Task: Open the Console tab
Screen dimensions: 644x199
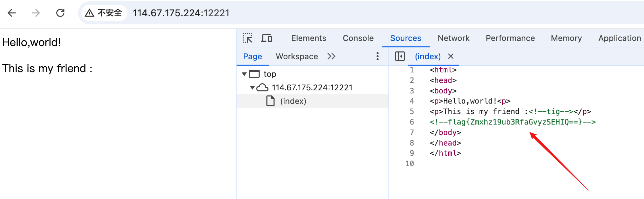Action: (x=358, y=38)
